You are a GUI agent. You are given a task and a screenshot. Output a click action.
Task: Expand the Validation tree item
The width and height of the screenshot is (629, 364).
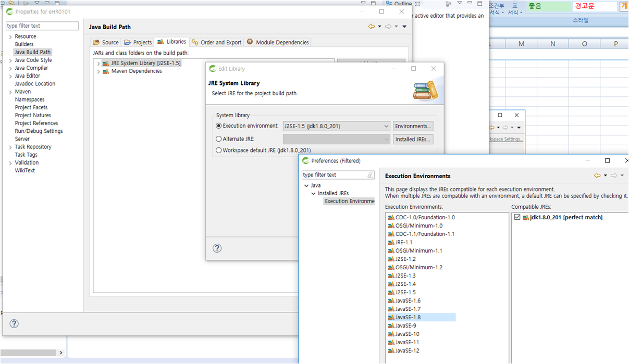[x=10, y=163]
